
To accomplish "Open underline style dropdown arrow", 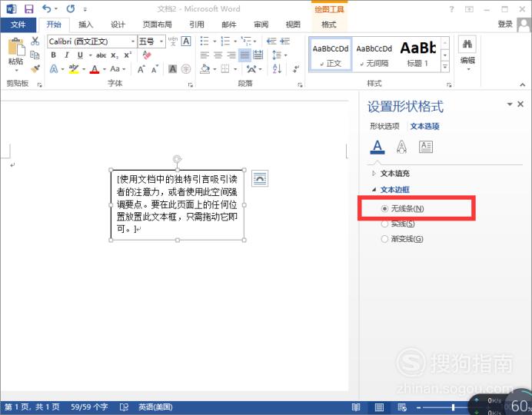I will [x=90, y=55].
